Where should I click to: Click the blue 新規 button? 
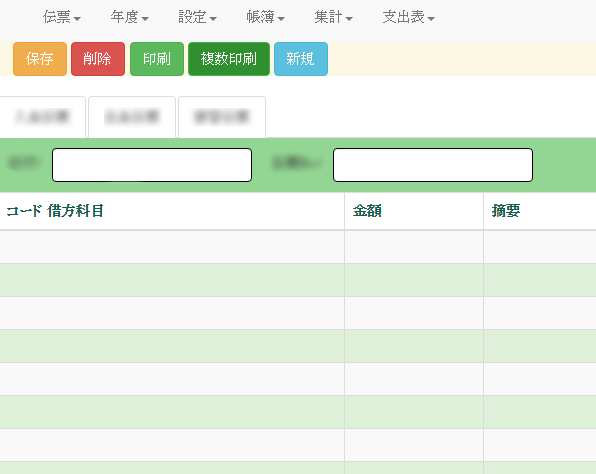(301, 59)
